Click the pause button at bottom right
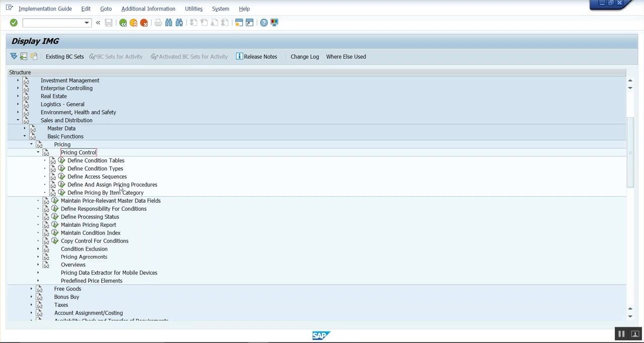The width and height of the screenshot is (644, 343). pyautogui.click(x=621, y=334)
